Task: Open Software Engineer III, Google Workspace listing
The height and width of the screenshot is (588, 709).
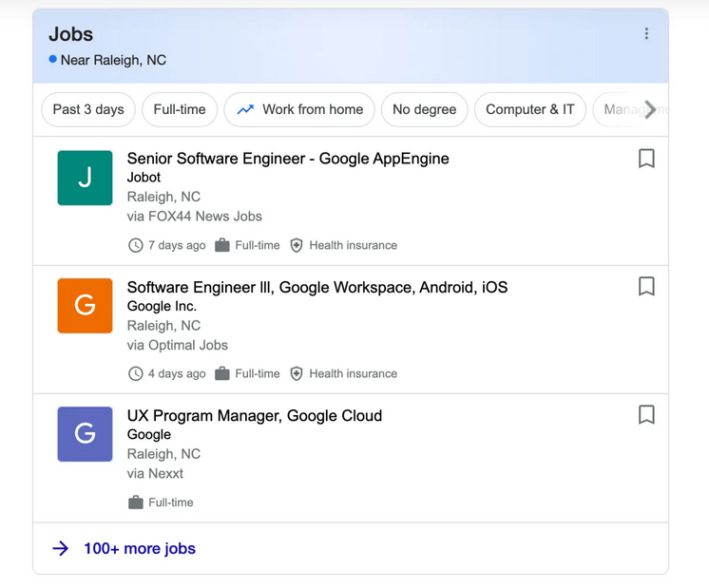Action: (317, 287)
